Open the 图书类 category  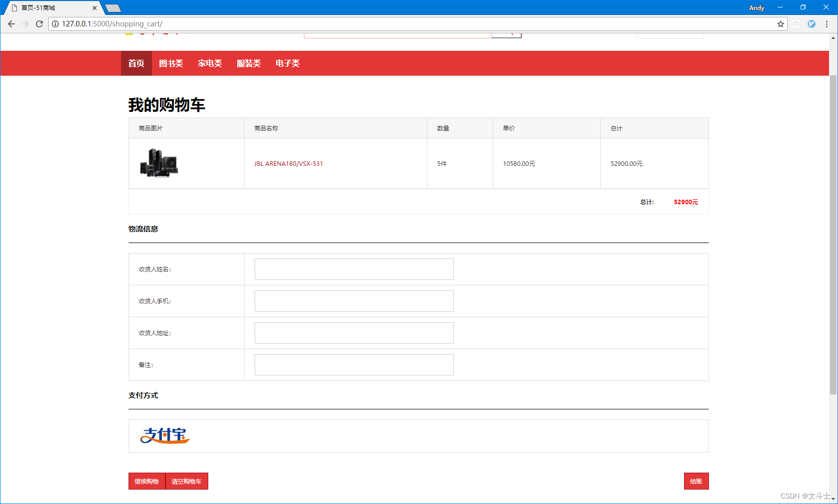(x=171, y=63)
